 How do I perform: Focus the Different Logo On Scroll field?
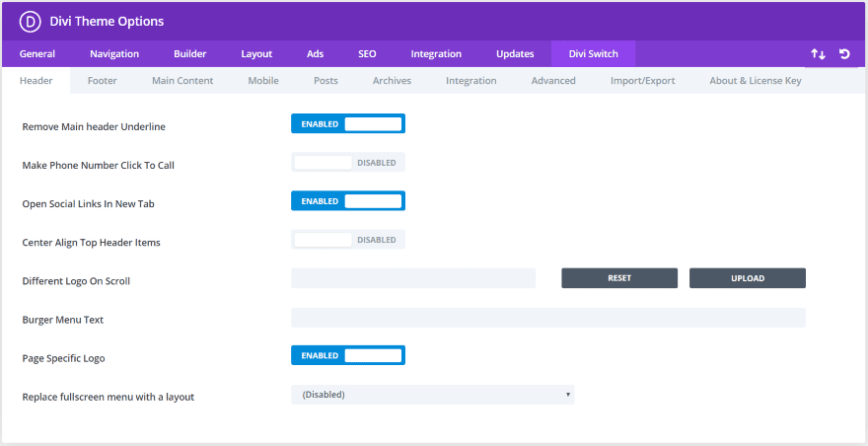(x=413, y=278)
